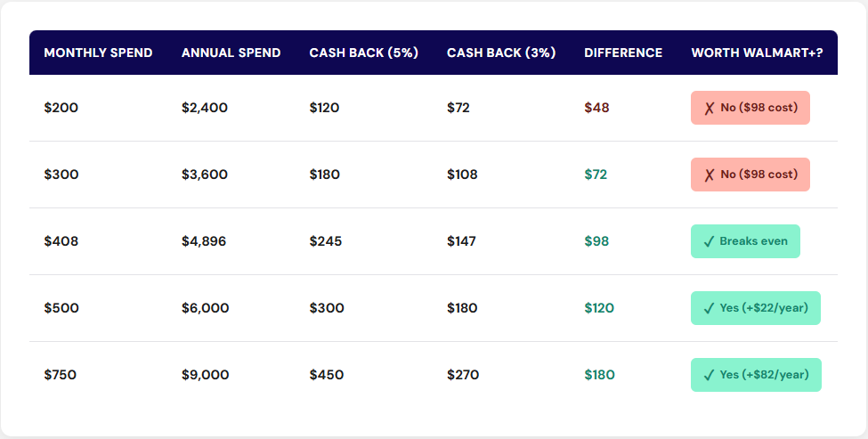Click the Yes (+$82/year) badge
The height and width of the screenshot is (439, 868).
tap(756, 375)
